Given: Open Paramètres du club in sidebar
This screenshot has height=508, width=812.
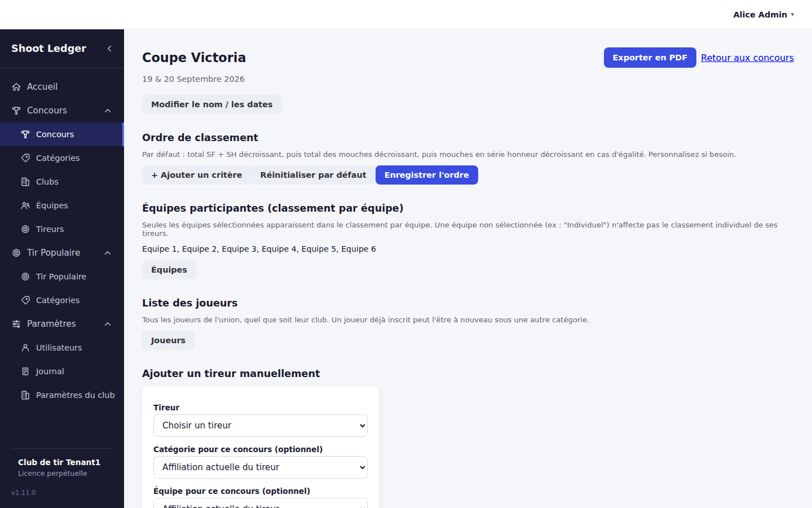Looking at the screenshot, I should tap(62, 395).
